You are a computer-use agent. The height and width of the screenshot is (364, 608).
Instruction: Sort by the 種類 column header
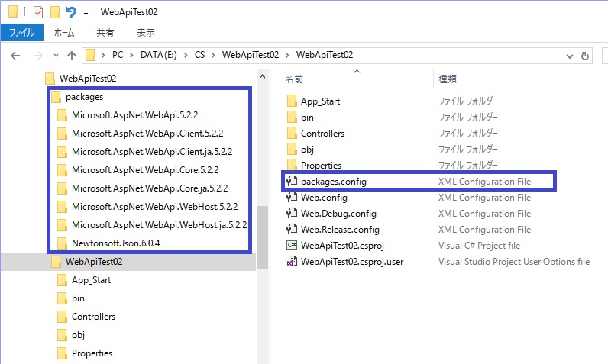point(448,79)
